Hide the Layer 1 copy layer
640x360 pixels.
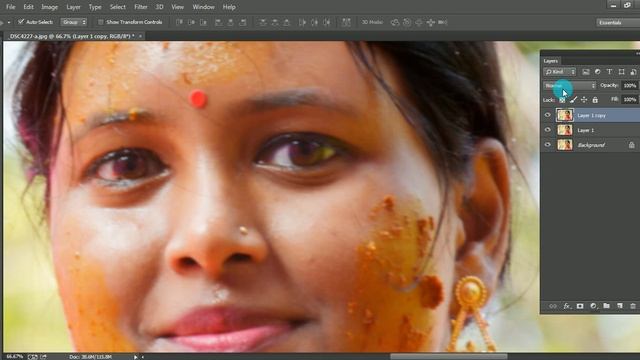[x=548, y=115]
